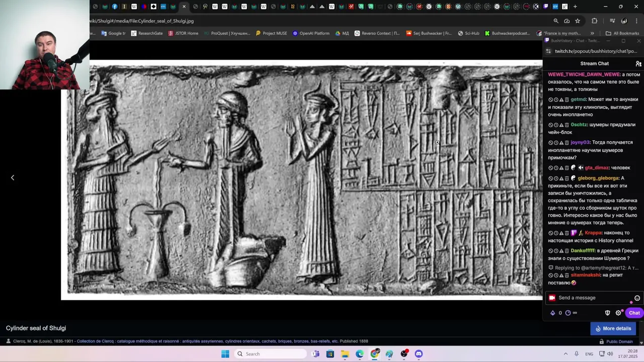The image size is (644, 362).
Task: Timeout user 0schtz via clock icon
Action: click(x=556, y=125)
